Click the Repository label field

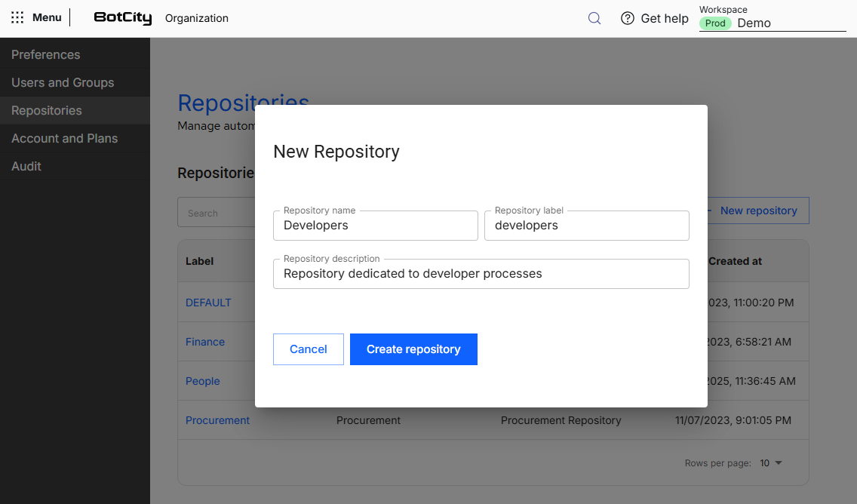pyautogui.click(x=586, y=225)
